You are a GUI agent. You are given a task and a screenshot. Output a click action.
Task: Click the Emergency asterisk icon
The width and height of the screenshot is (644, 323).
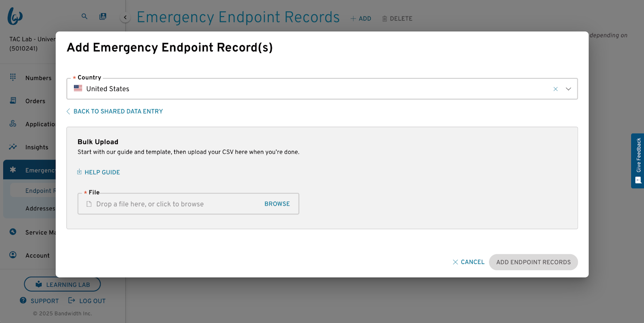click(13, 170)
